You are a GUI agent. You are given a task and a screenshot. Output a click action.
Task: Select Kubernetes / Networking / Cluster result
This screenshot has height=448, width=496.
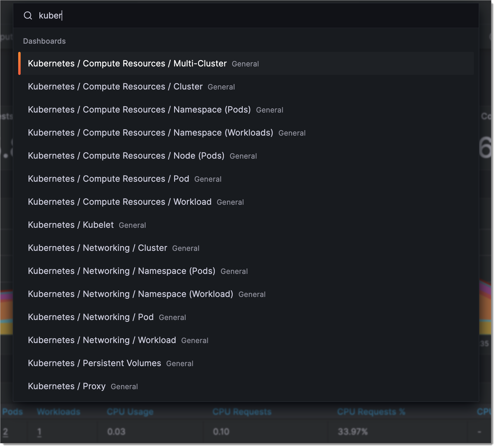tap(246, 248)
